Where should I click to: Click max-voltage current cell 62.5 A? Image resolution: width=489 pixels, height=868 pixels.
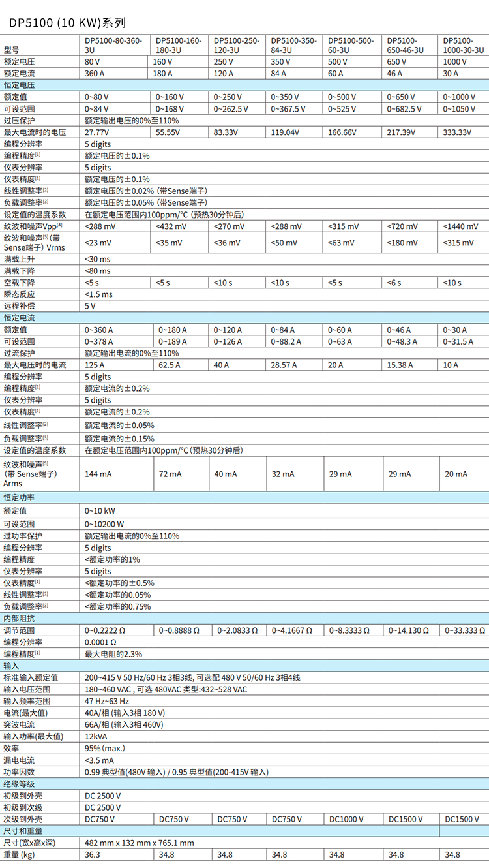(x=170, y=365)
